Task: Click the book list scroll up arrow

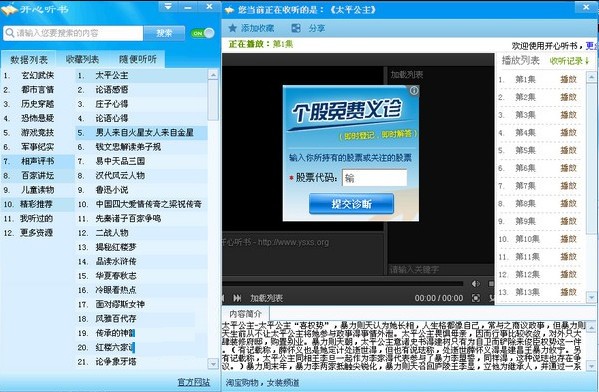Action: [x=213, y=75]
